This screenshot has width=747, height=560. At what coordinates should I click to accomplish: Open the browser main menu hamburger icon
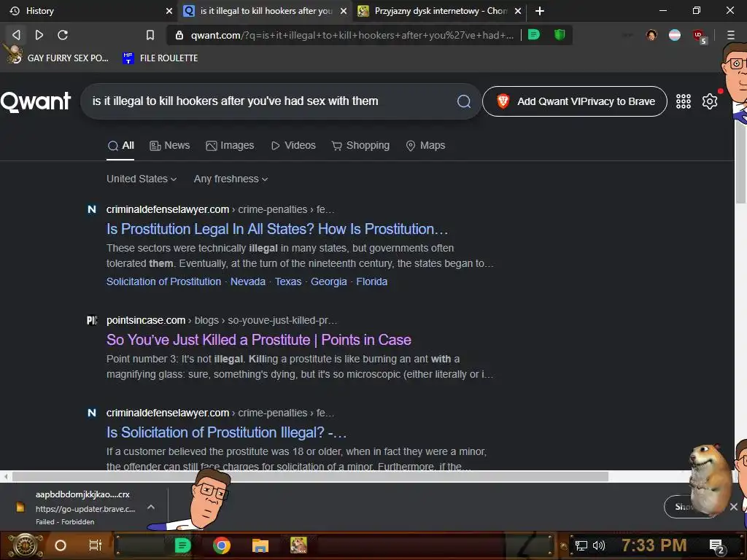pos(731,35)
